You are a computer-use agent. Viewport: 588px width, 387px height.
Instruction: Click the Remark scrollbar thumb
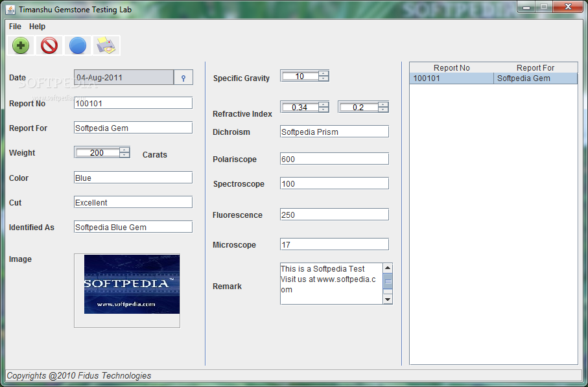pos(388,281)
